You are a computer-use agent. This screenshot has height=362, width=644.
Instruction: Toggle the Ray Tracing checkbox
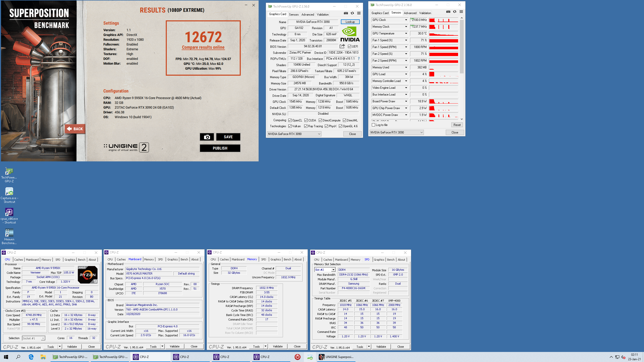tap(306, 126)
